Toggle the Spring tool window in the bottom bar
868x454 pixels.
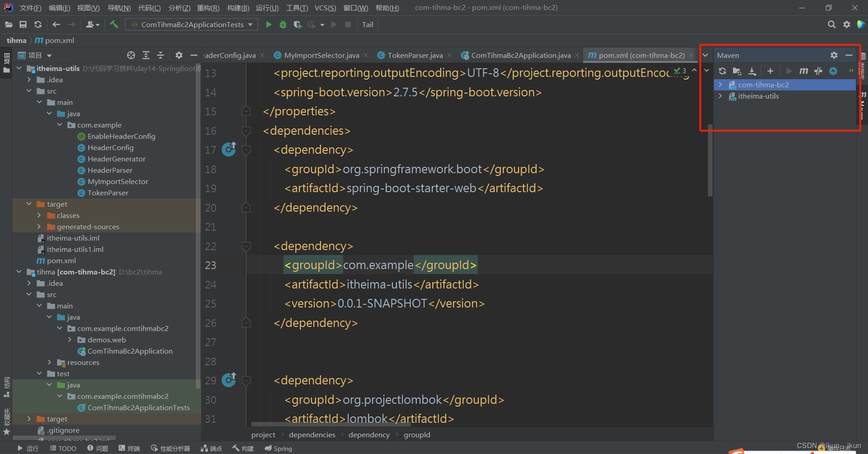pos(278,448)
